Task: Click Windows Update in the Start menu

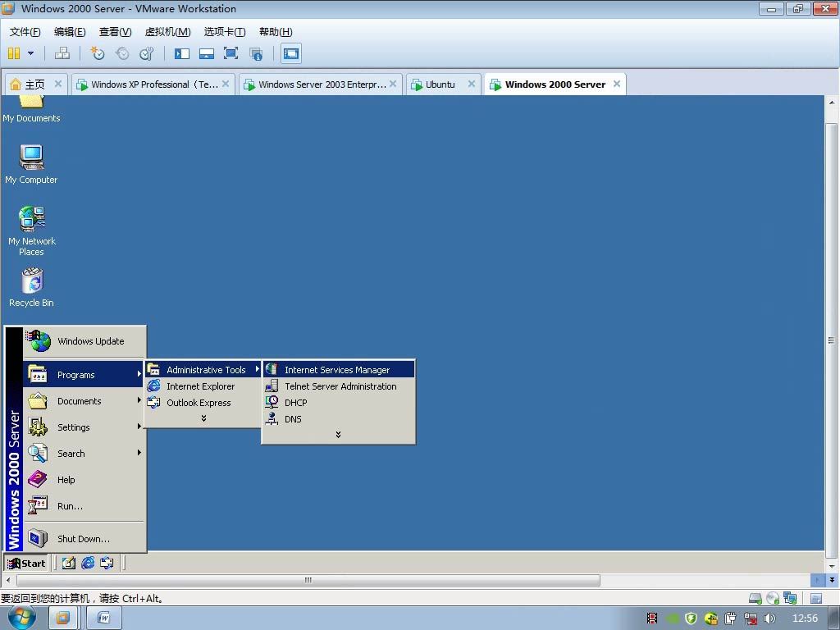Action: 84,341
